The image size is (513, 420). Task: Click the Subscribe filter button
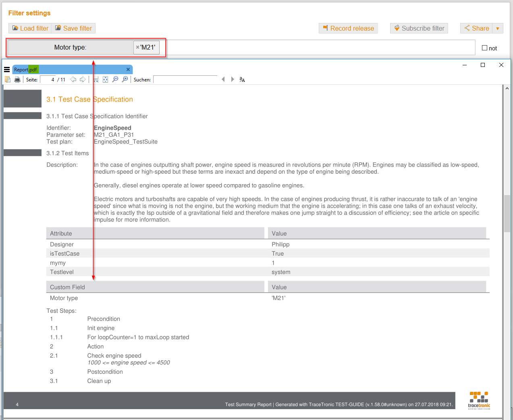[x=419, y=28]
